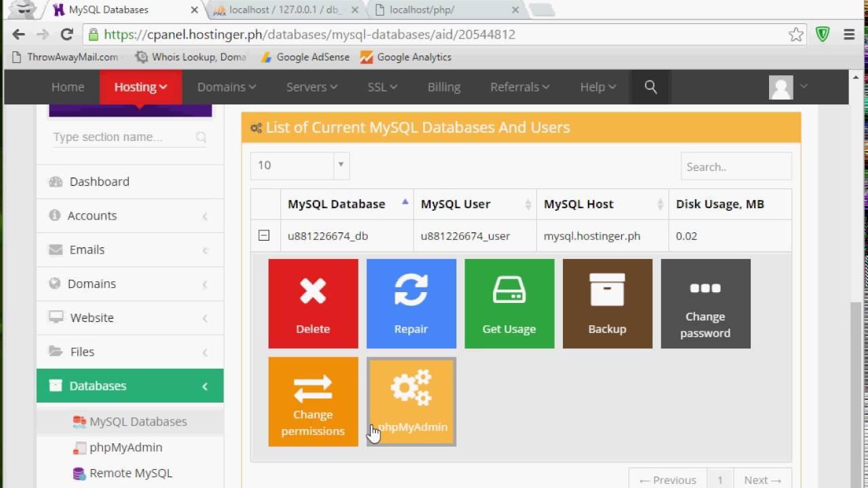Expand the Accounts sidebar section
Screen dimensions: 868x488
pos(130,216)
